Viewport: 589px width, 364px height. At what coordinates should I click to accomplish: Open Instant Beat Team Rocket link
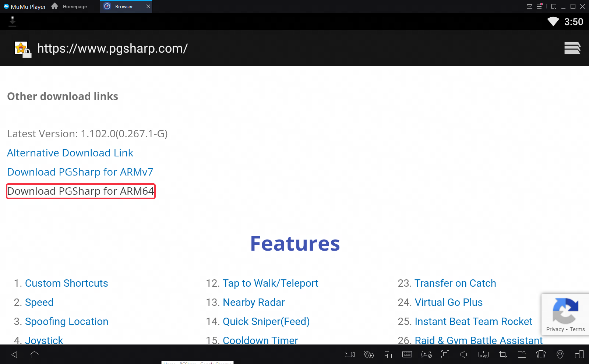(473, 321)
